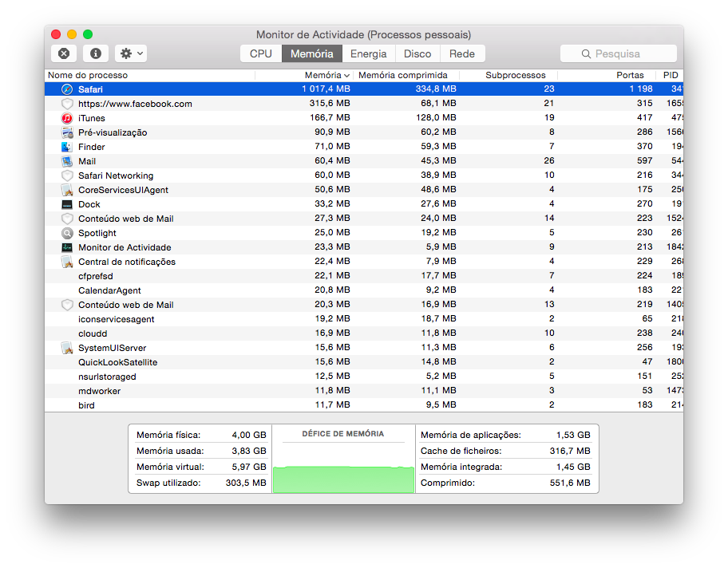Click the Dock process icon
This screenshot has height=568, width=728.
click(x=67, y=204)
